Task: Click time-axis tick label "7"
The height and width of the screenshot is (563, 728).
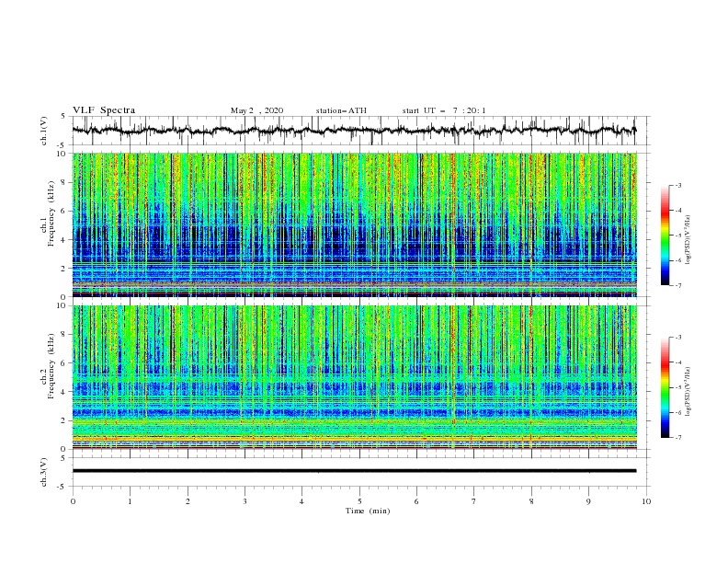Action: click(x=474, y=501)
